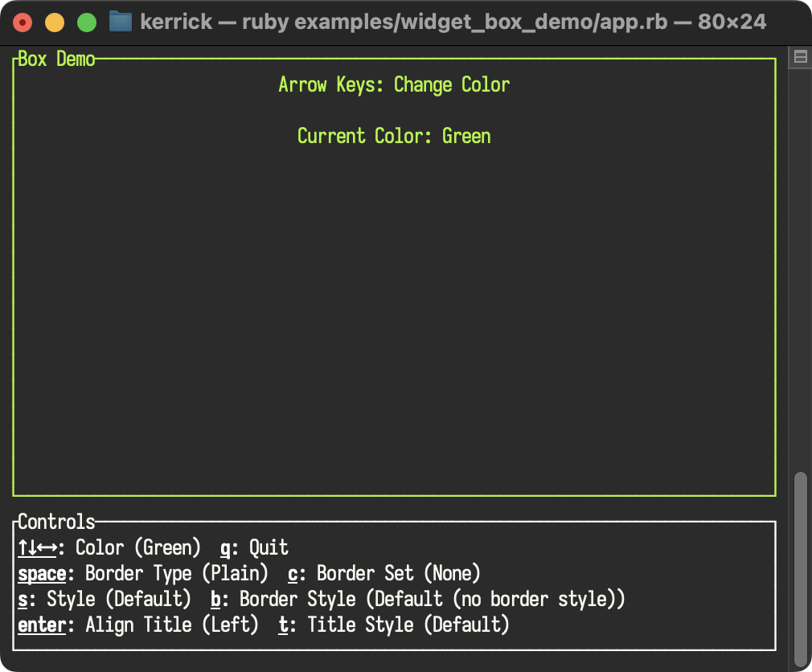Click 't: Title Style (Default)' hint
812x672 pixels.
click(x=394, y=625)
